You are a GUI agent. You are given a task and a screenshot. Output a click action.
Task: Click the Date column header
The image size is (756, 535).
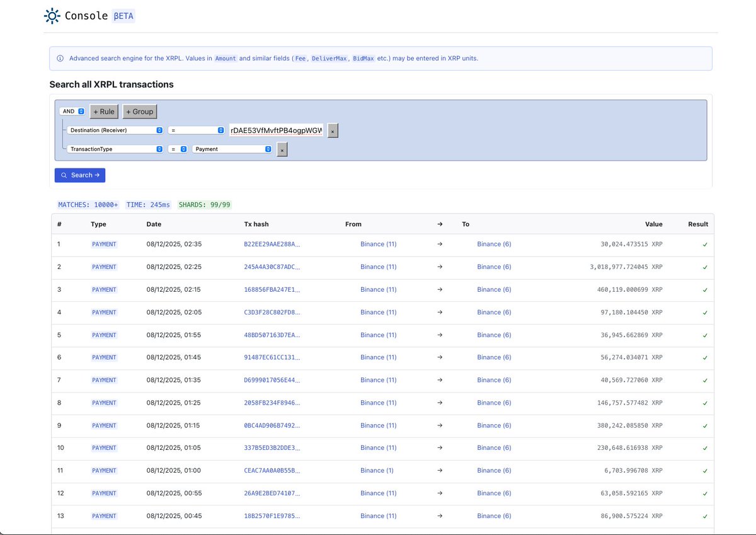[x=154, y=224]
